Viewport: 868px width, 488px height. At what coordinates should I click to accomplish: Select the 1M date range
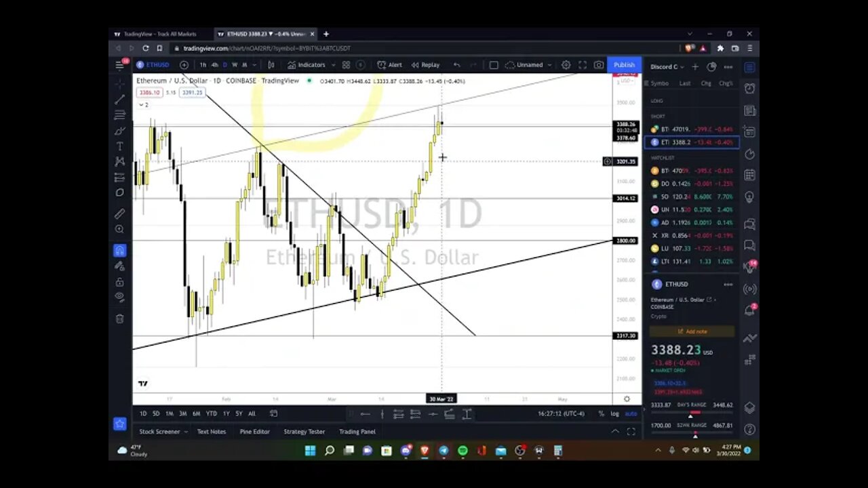point(169,413)
